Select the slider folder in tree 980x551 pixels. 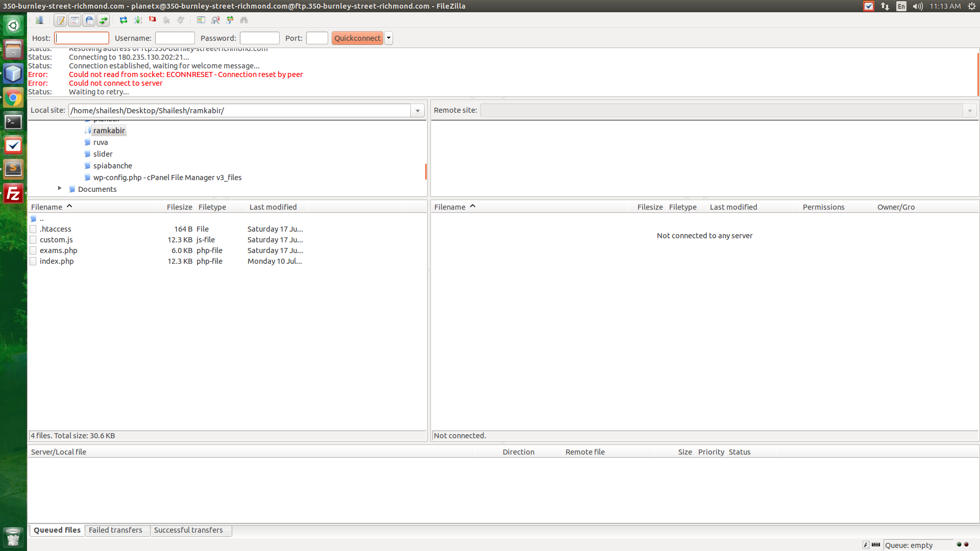click(x=103, y=154)
